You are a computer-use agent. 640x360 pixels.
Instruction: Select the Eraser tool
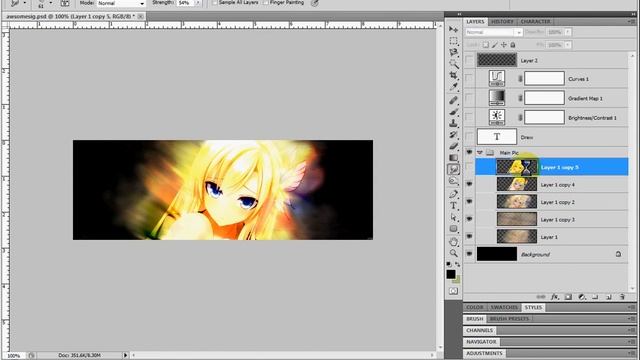(453, 146)
